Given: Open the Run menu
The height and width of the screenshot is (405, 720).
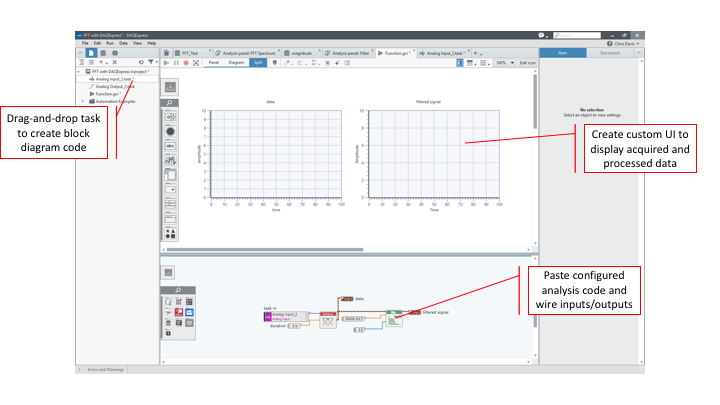Looking at the screenshot, I should [x=110, y=43].
